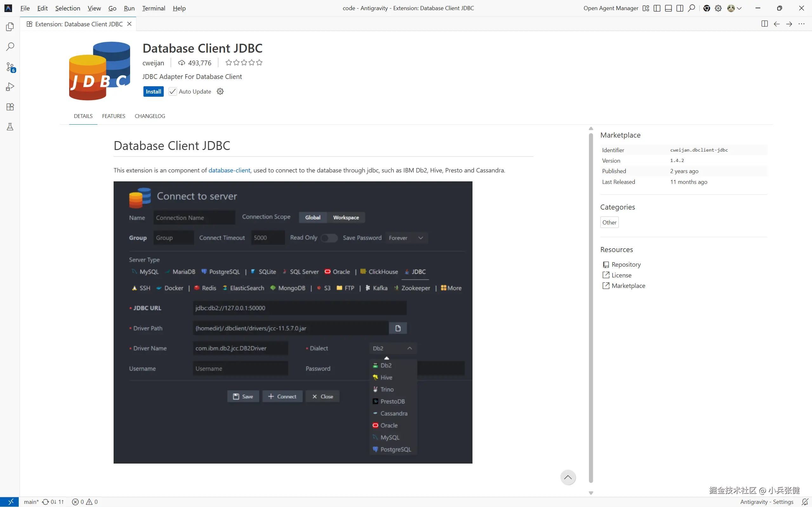
Task: Open Source Control view with badge
Action: 10,67
